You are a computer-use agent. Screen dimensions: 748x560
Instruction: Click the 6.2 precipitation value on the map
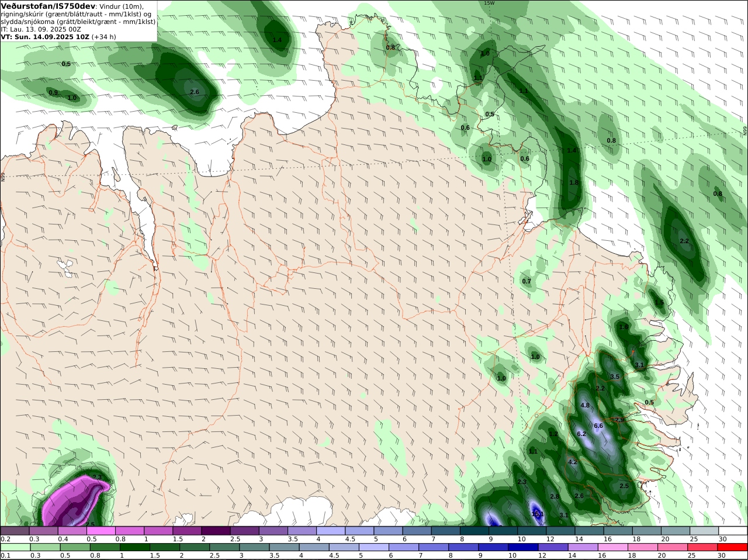pyautogui.click(x=581, y=434)
